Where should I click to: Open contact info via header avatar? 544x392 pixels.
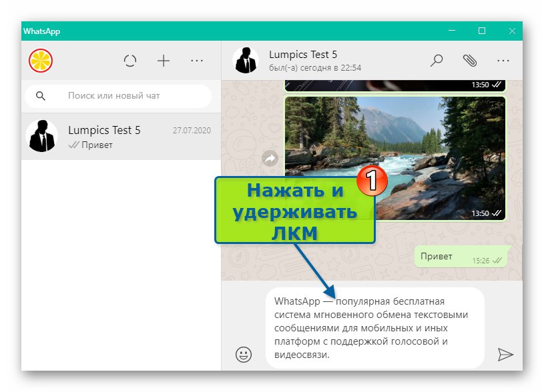(246, 61)
